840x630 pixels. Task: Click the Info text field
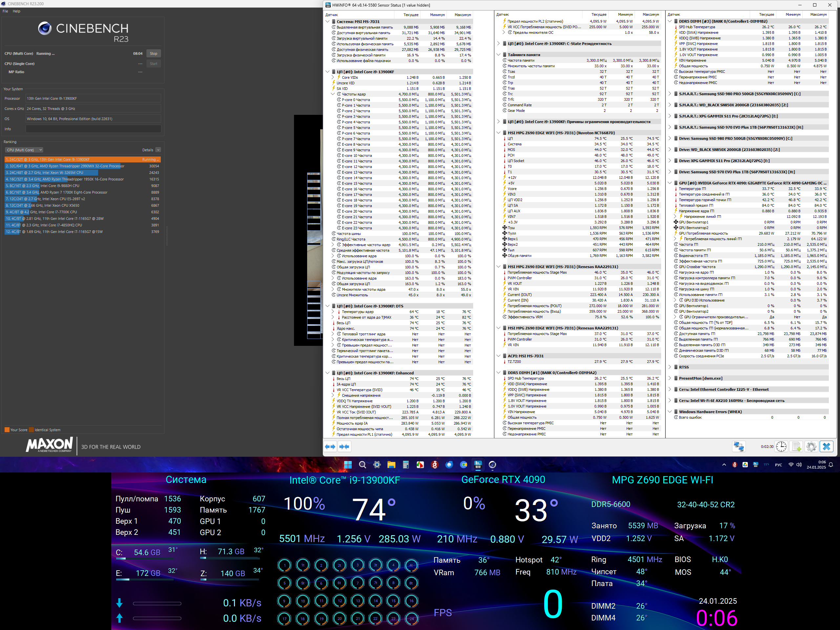point(93,129)
